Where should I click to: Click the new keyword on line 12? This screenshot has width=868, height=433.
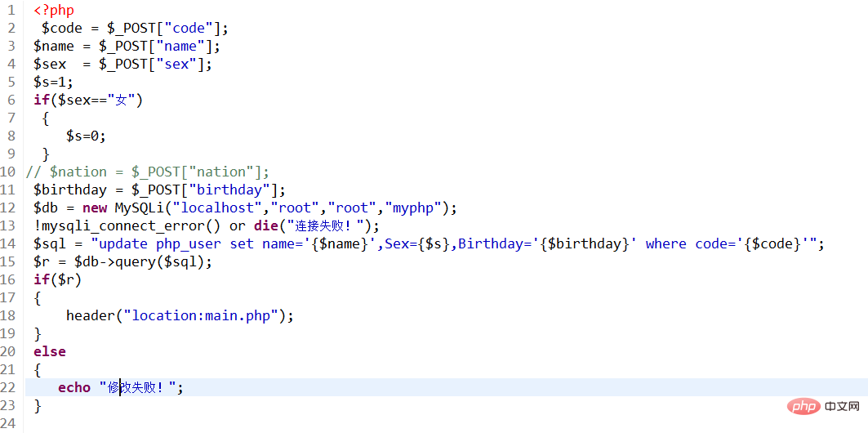click(x=95, y=208)
